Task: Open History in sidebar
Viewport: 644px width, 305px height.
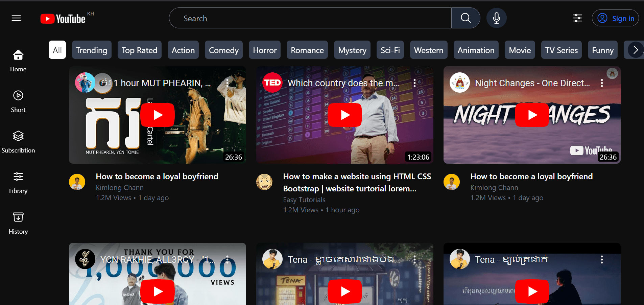Action: (x=18, y=223)
